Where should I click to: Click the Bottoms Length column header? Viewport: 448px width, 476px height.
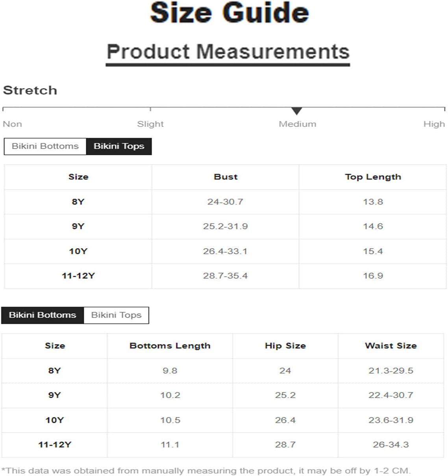click(x=170, y=346)
